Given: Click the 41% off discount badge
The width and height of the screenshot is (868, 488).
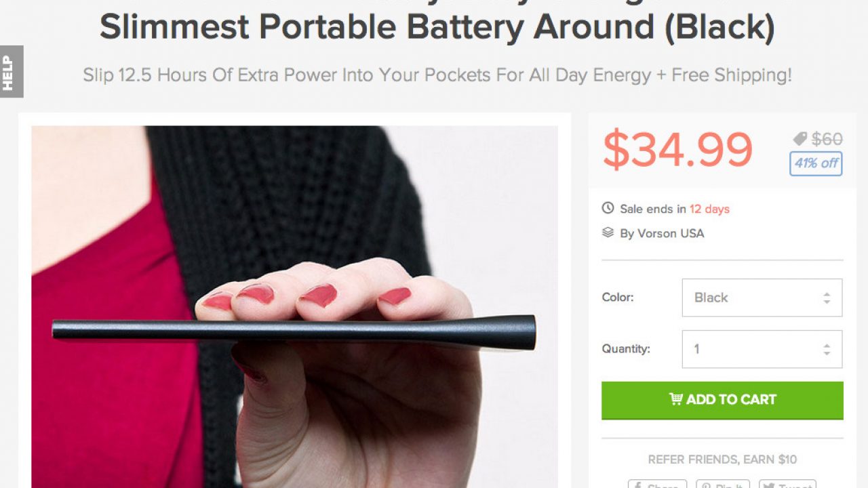Looking at the screenshot, I should [816, 163].
